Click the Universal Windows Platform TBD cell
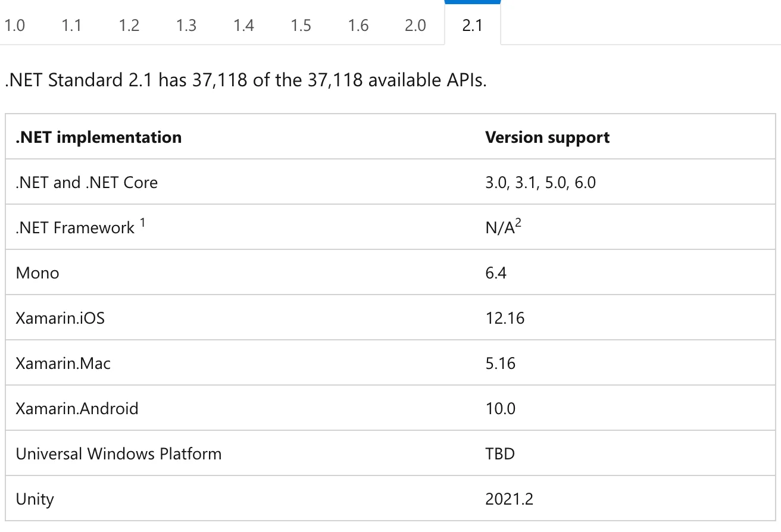 point(499,453)
